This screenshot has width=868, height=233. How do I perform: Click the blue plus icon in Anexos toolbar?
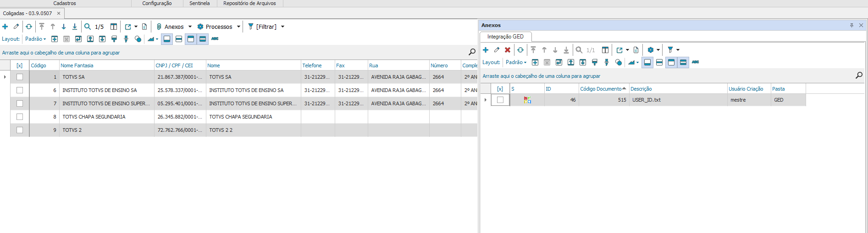[x=486, y=50]
